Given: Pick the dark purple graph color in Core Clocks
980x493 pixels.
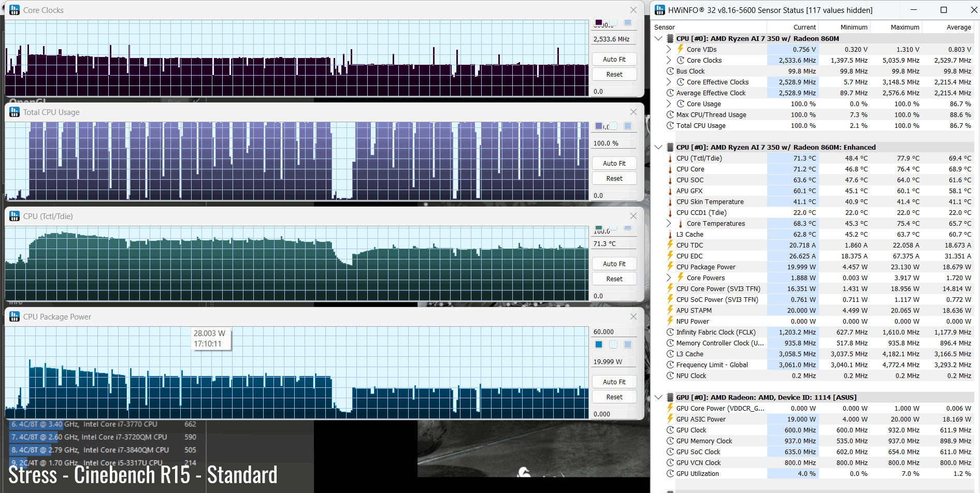Looking at the screenshot, I should (599, 22).
